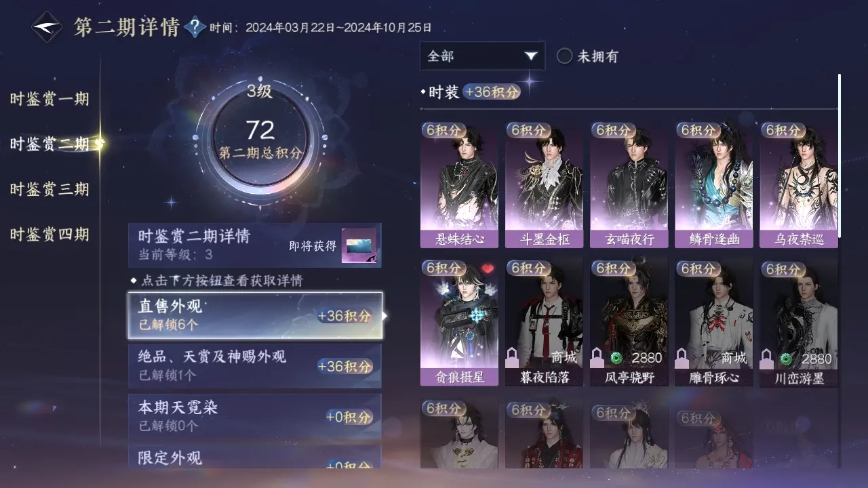Click the lock icon on 暮夜陷落

[513, 357]
